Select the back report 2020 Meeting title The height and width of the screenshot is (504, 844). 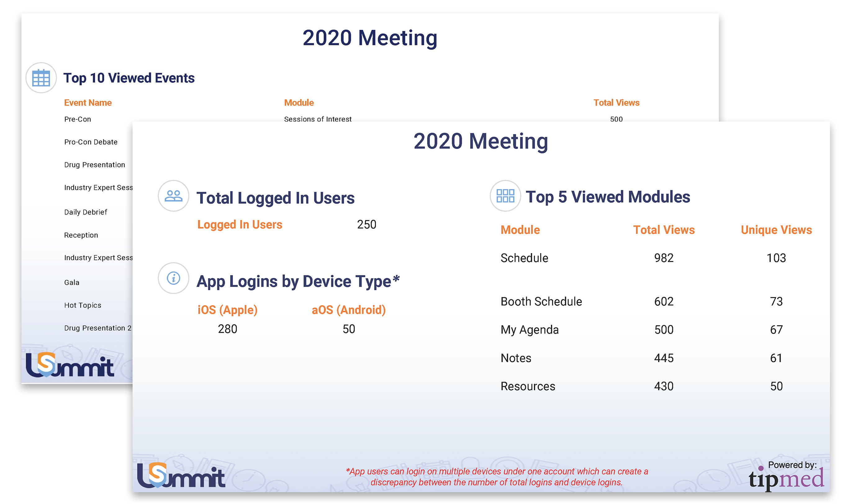click(370, 38)
